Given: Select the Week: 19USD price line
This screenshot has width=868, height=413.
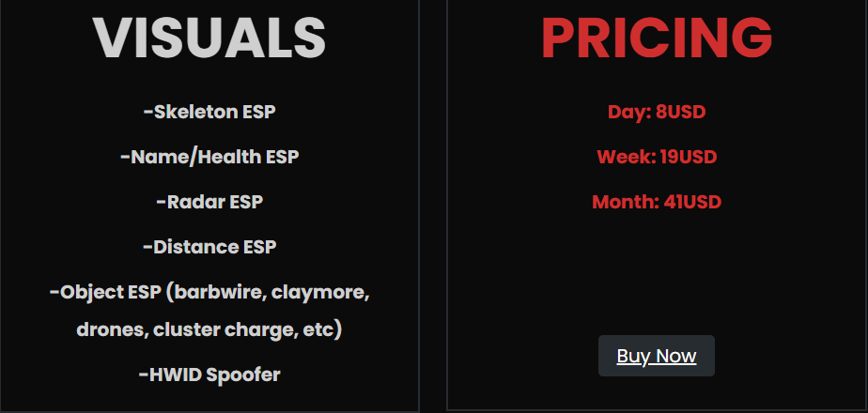Looking at the screenshot, I should [657, 157].
